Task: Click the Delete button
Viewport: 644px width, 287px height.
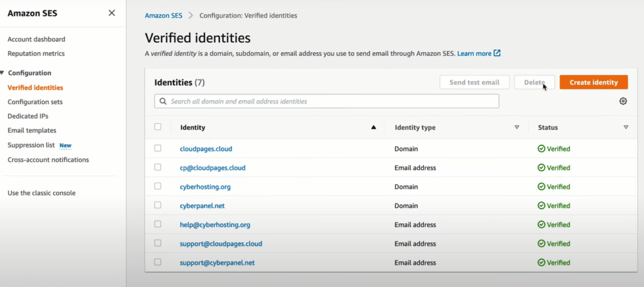Action: pos(535,82)
